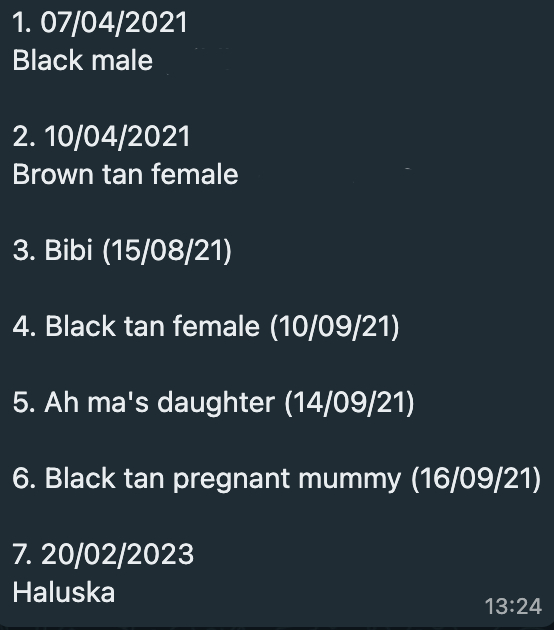This screenshot has height=630, width=554.
Task: Click the 13:24 message timestamp
Action: [513, 606]
